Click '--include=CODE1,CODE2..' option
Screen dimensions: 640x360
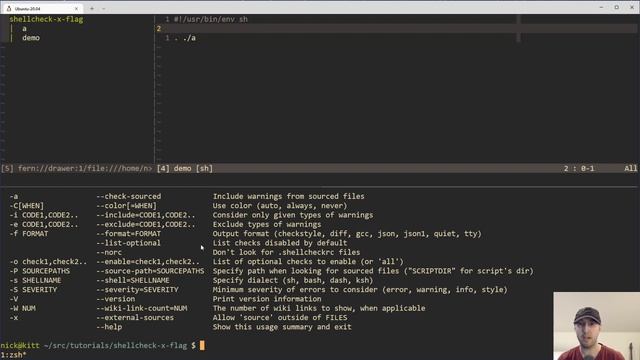146,215
